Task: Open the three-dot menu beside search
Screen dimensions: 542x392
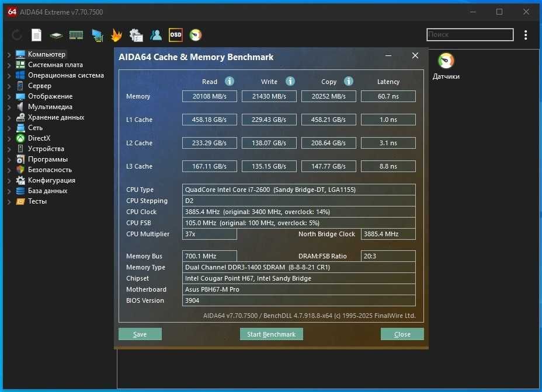Action: click(x=526, y=35)
